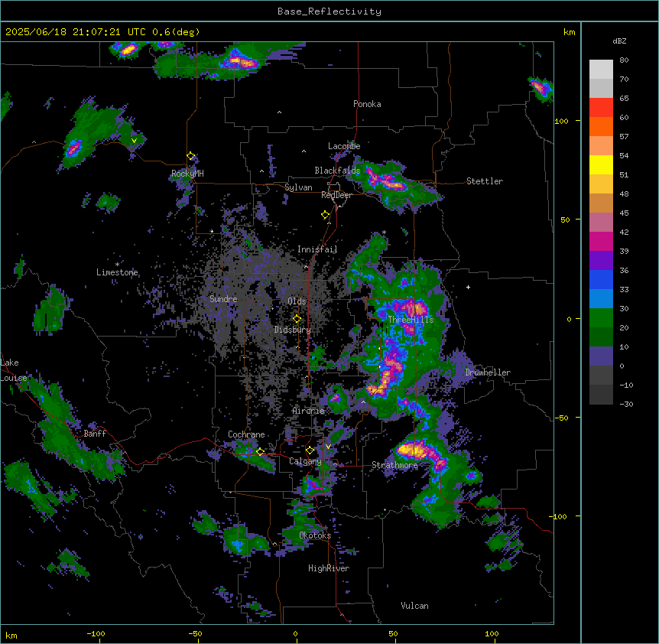Click the Sylvan label
This screenshot has width=659, height=644.
click(298, 187)
